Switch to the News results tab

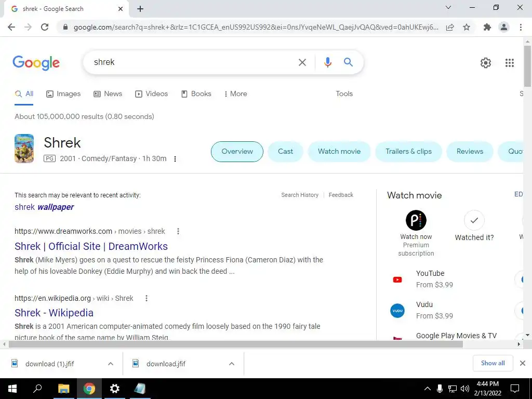(x=108, y=94)
